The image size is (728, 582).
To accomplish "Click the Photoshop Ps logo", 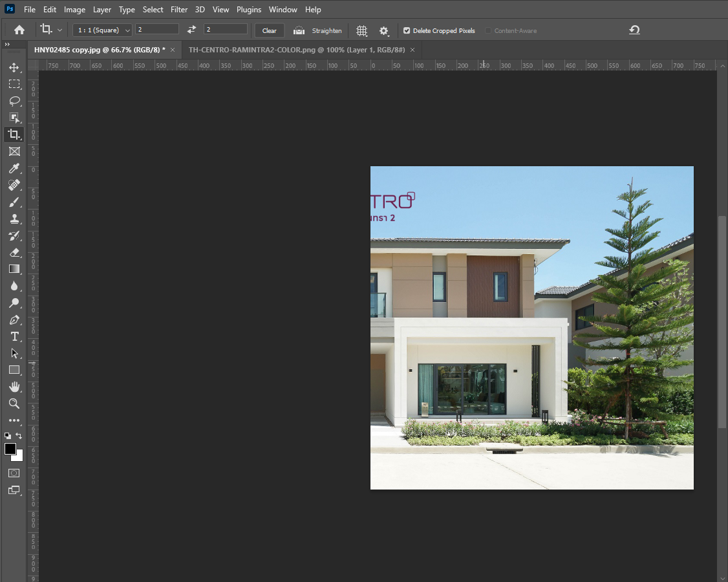I will (10, 9).
